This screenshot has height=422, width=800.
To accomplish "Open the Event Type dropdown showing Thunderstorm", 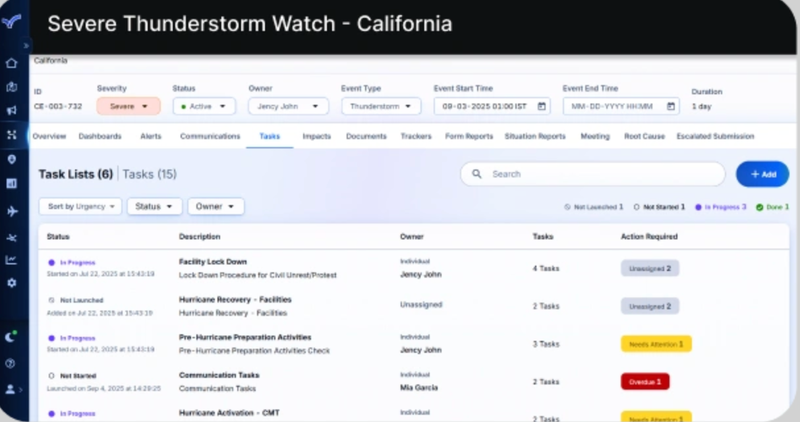I will point(381,106).
